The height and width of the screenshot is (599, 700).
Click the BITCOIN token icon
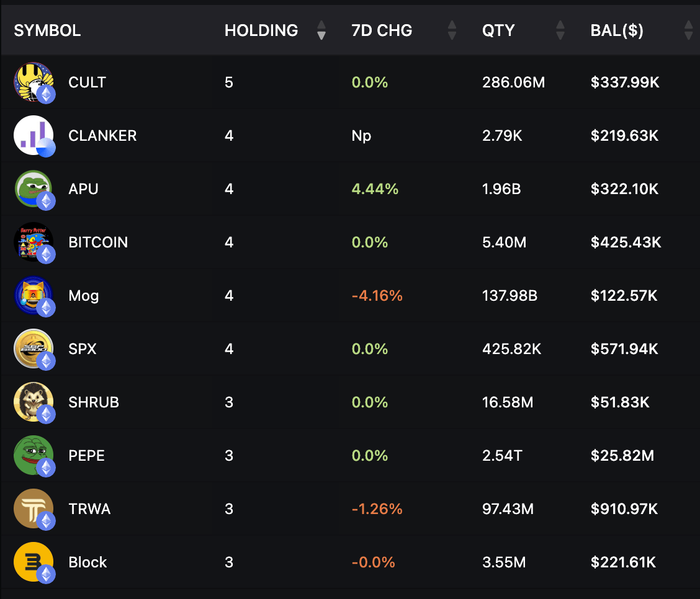[x=33, y=242]
